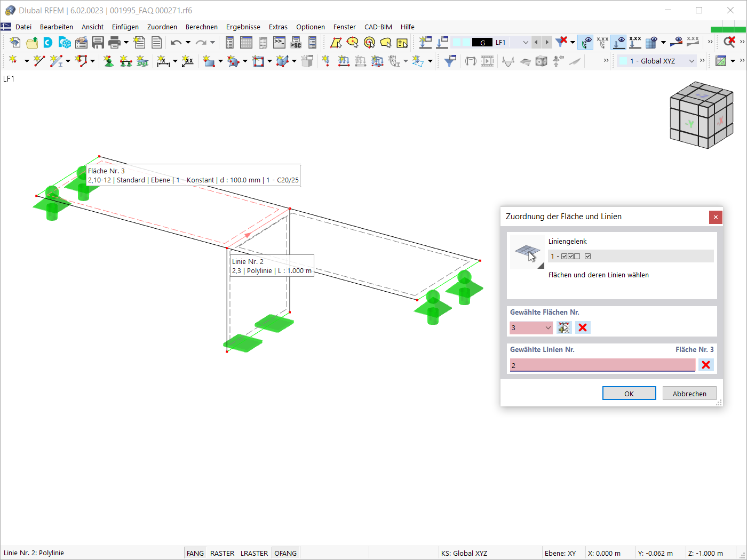Open the Bearbeiten menu
Viewport: 747px width, 560px height.
(57, 27)
